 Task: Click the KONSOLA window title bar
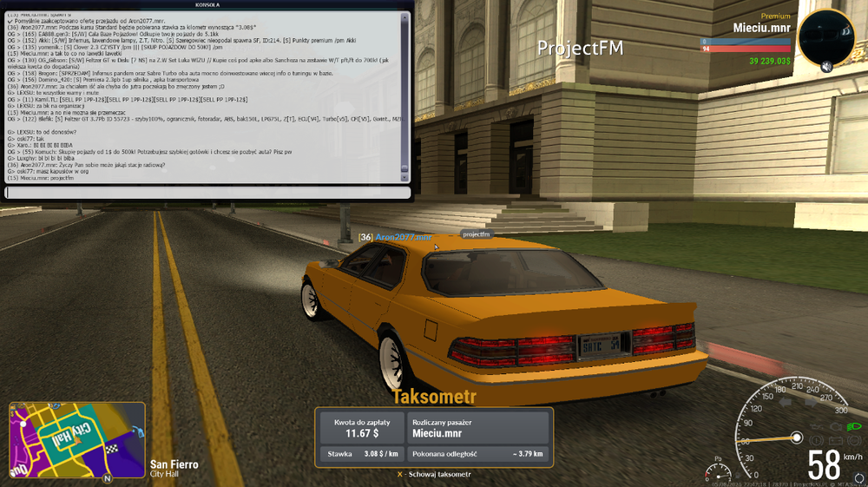pyautogui.click(x=207, y=4)
